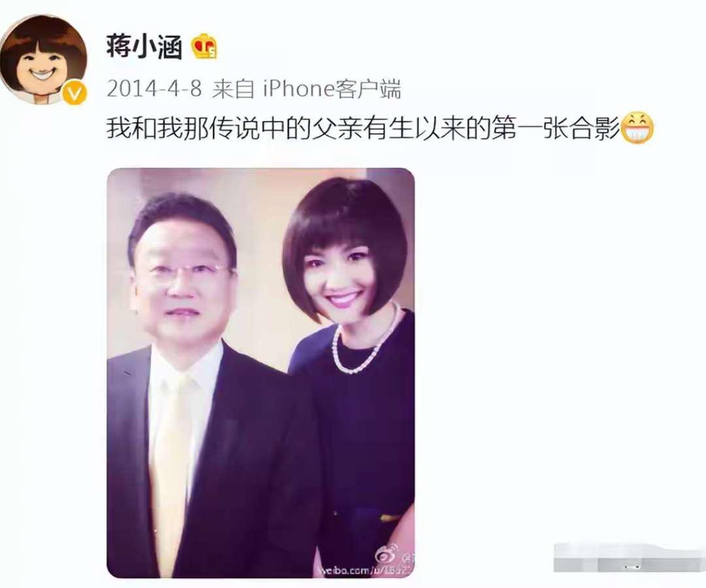The image size is (706, 588).
Task: Click the crown membership icon beside username
Action: pyautogui.click(x=205, y=47)
